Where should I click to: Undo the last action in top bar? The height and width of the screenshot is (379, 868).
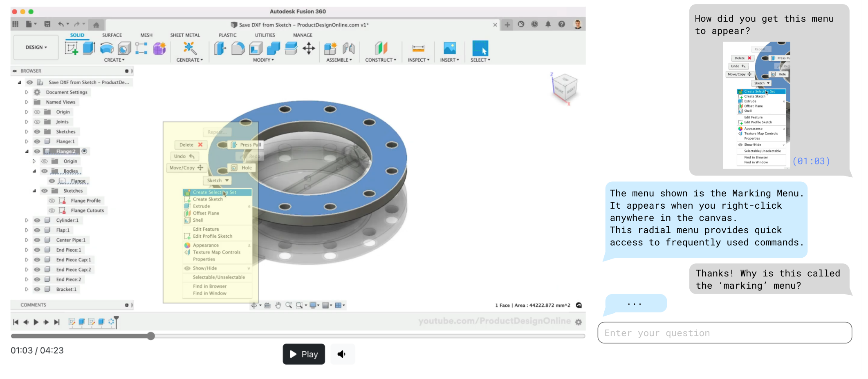pos(61,24)
